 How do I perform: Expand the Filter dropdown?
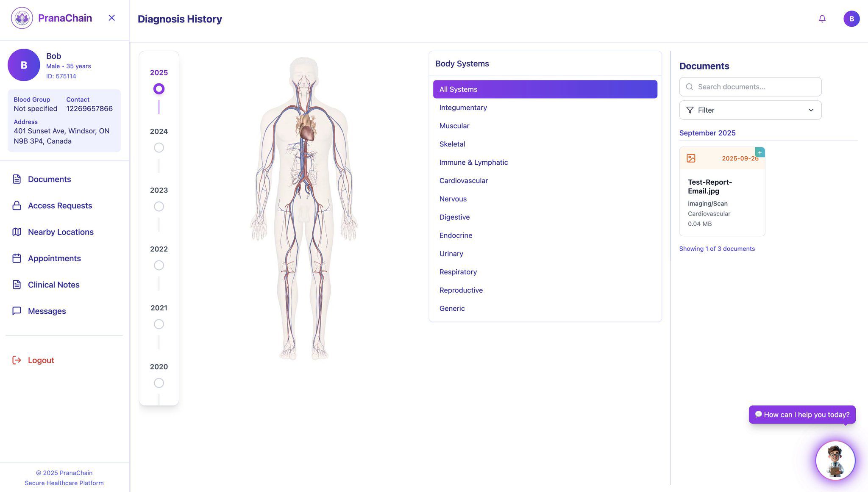[750, 110]
